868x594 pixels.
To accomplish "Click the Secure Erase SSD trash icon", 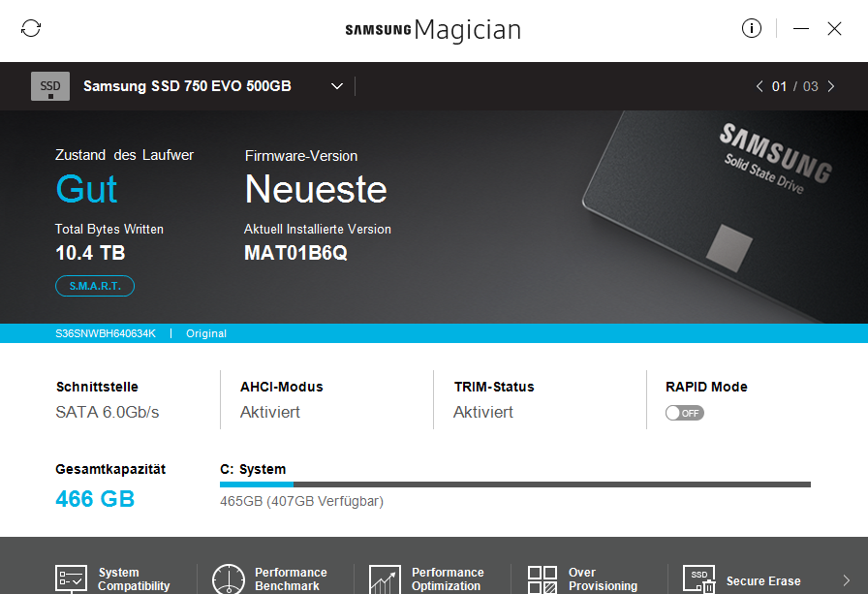I will click(699, 579).
